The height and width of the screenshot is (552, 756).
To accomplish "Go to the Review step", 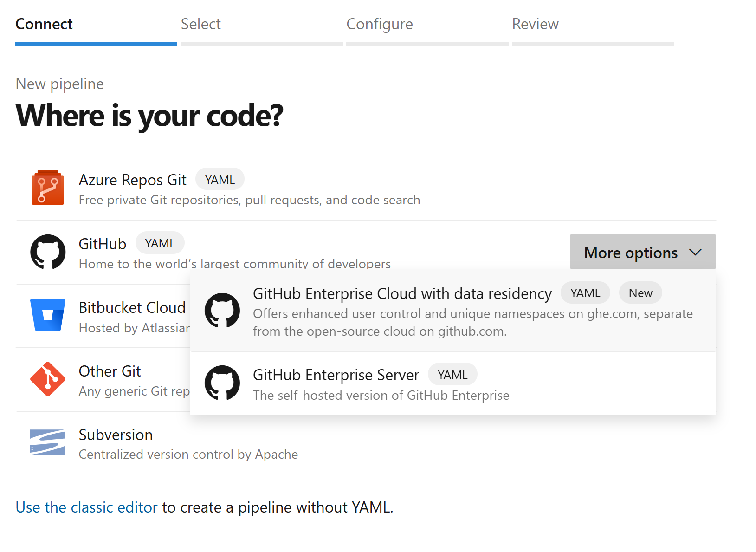I will coord(535,24).
